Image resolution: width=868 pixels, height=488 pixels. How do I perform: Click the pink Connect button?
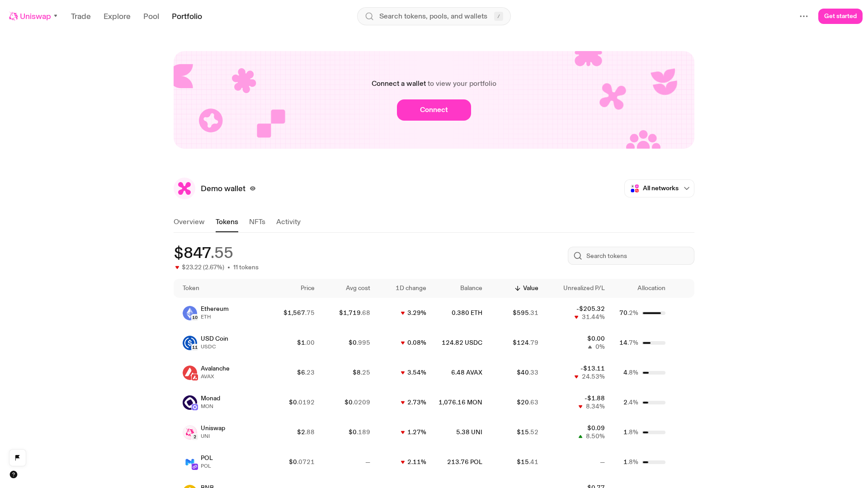[434, 110]
